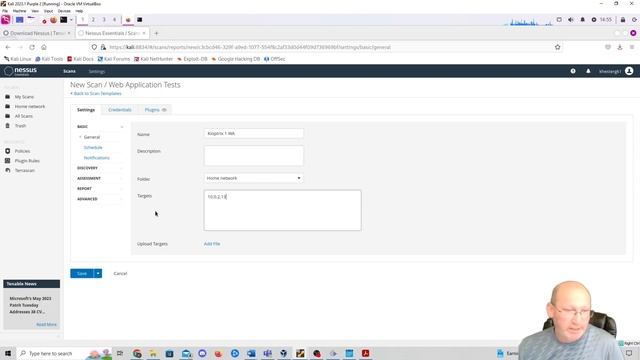Open Firefox launcher in the Kali panel

tap(53, 20)
